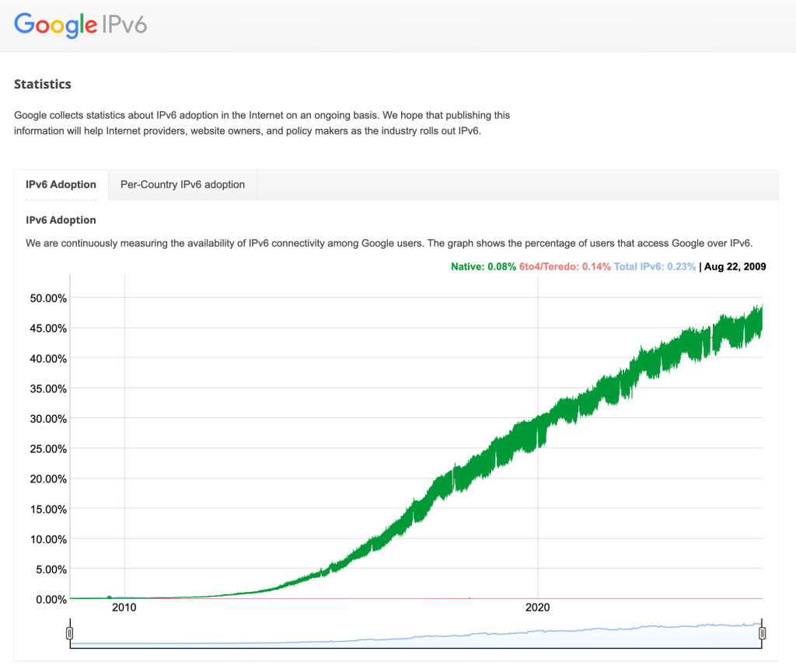Screen dimensions: 796x672
Task: Click the Aug 22, 2009 date label
Action: click(x=735, y=266)
